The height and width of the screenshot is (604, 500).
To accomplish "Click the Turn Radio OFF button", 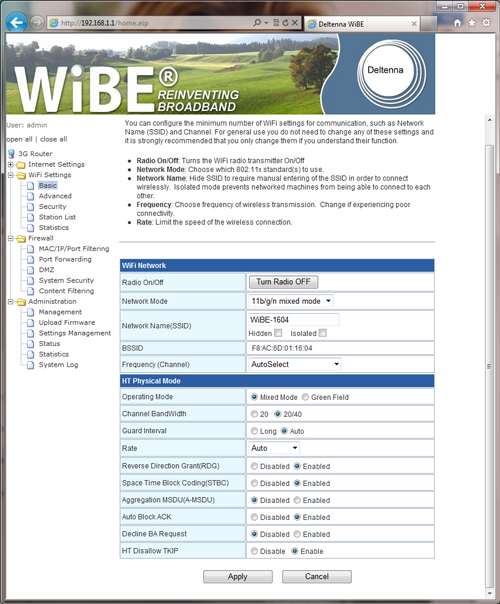I will point(284,282).
